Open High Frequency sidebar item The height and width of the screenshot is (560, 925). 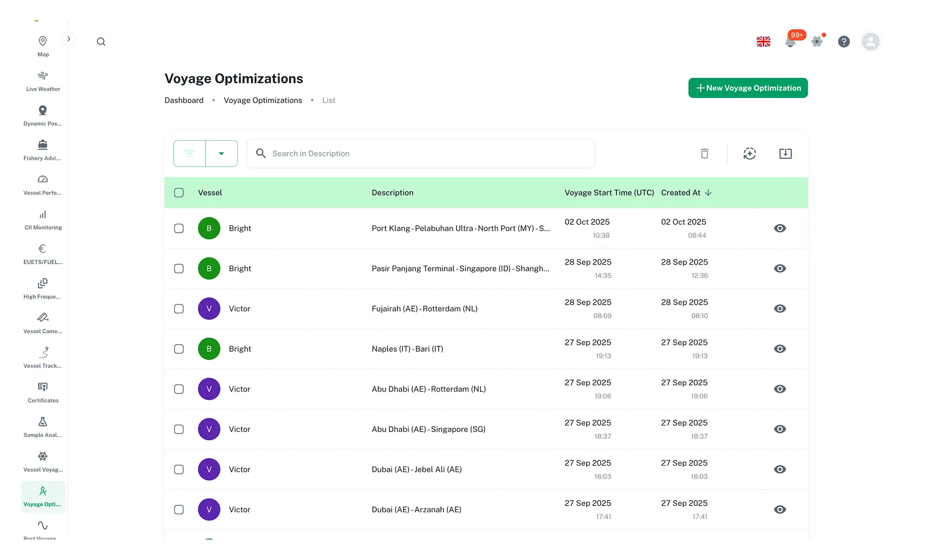43,289
